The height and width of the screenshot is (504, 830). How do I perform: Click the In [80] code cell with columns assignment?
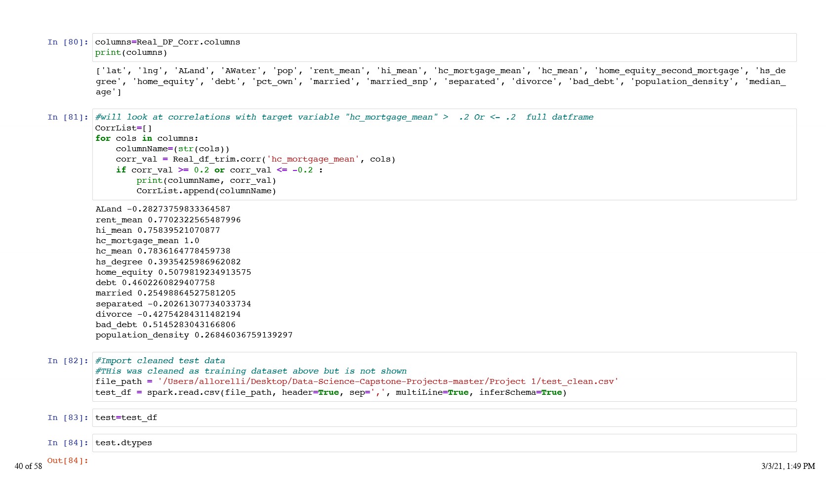coord(444,47)
